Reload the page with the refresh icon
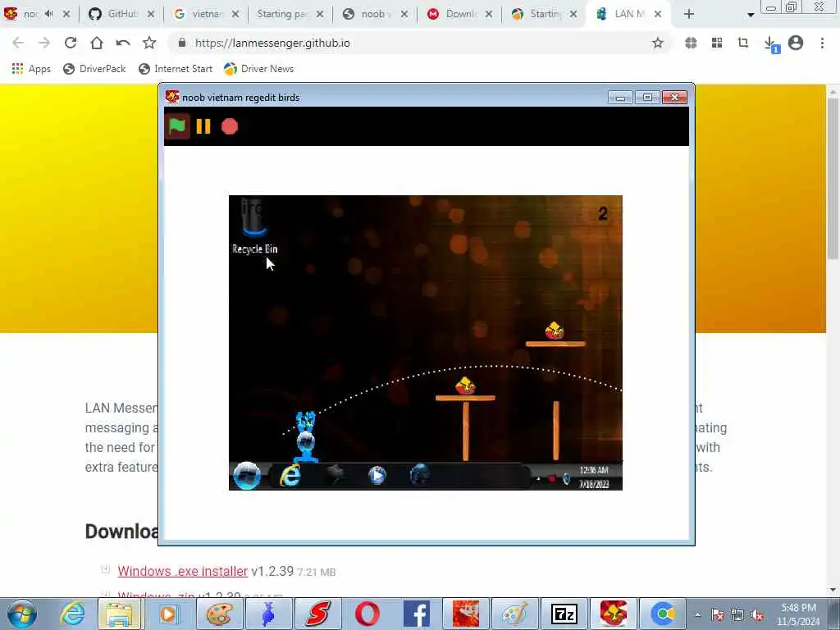Screen dimensions: 840x630 coord(71,43)
